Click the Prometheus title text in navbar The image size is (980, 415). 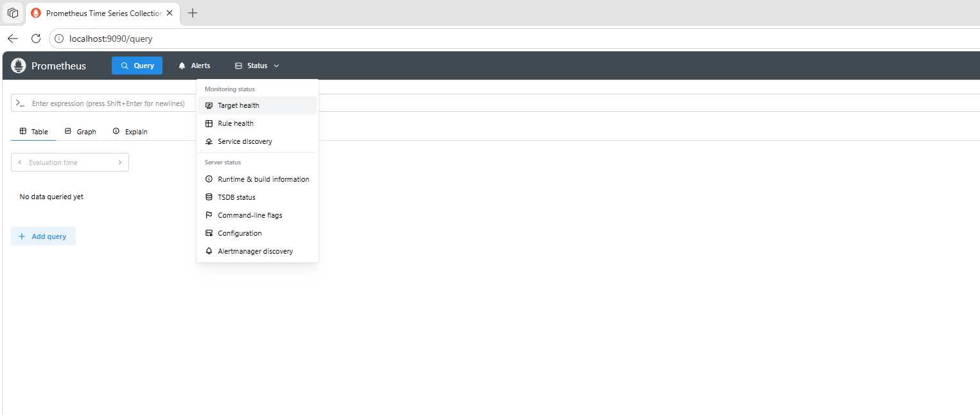coord(58,66)
